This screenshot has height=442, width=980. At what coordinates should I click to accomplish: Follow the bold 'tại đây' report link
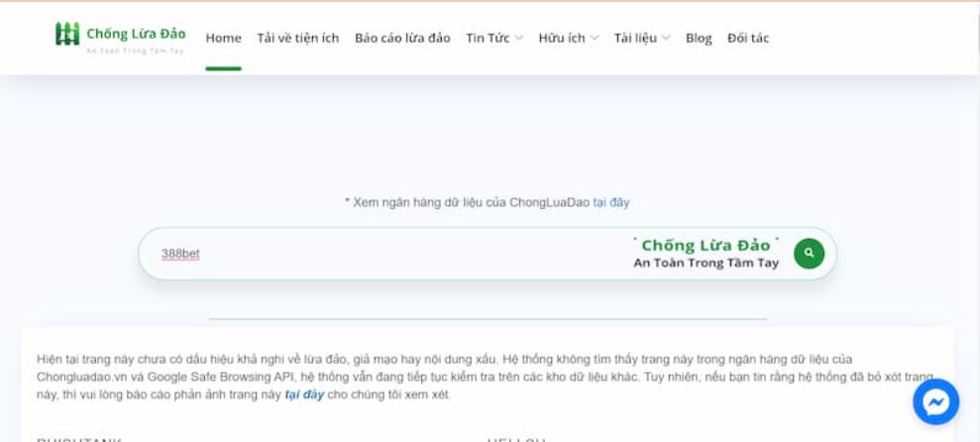(304, 395)
